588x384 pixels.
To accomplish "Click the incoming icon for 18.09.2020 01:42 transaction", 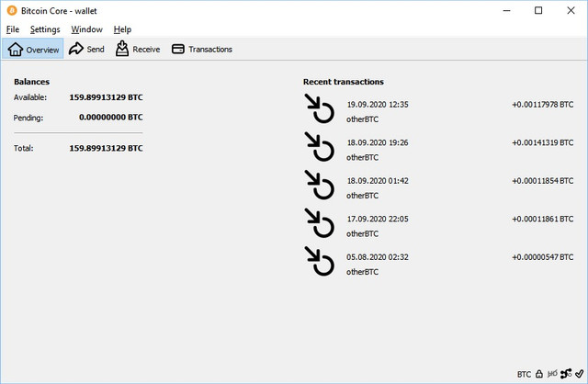I will [319, 185].
